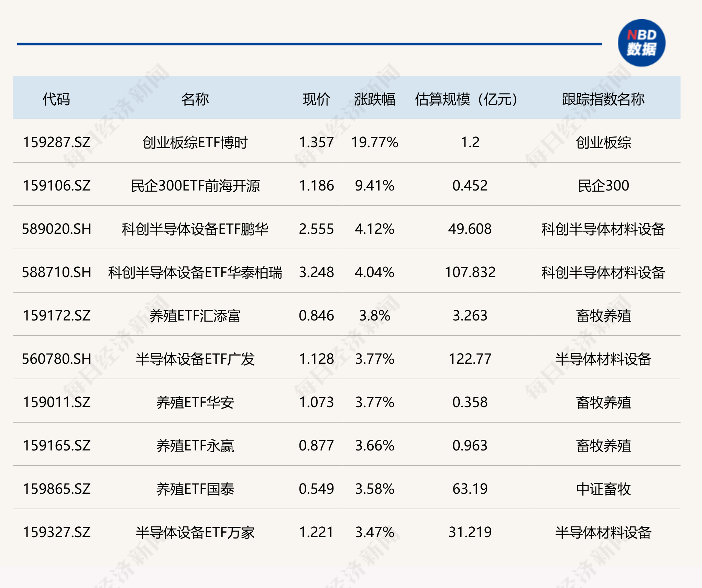Select the estimated scale 63.19
702x588 pixels.
coord(470,489)
